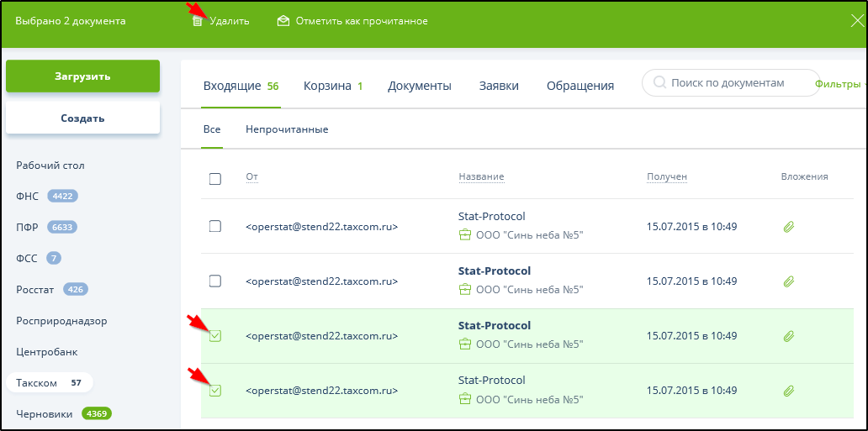Uncheck the third document's checkbox
Image resolution: width=868 pixels, height=431 pixels.
[215, 336]
